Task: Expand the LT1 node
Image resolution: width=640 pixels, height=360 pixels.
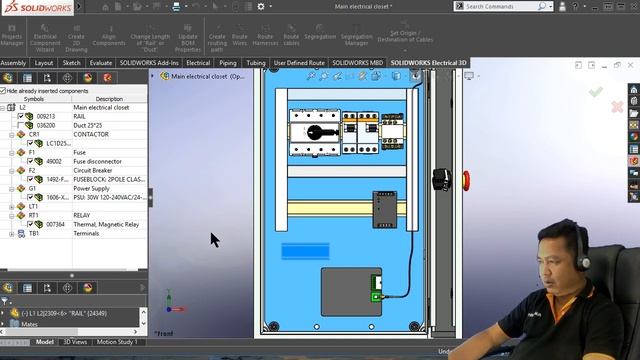Action: (12, 207)
